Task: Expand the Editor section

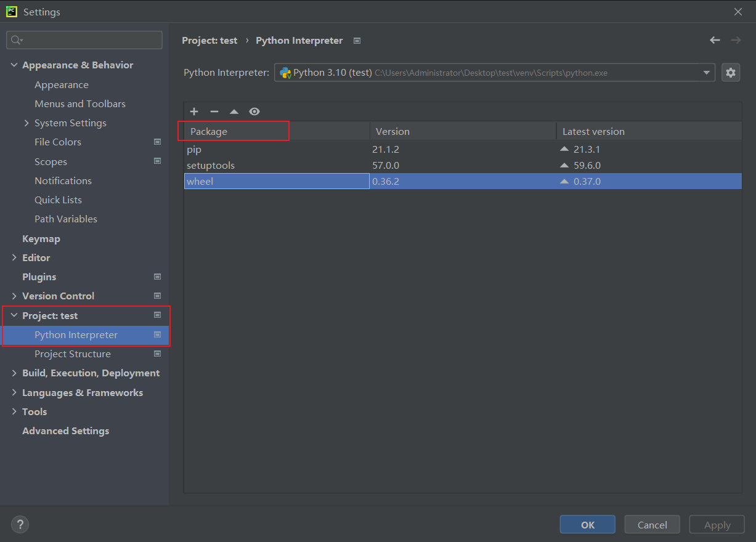Action: [14, 257]
